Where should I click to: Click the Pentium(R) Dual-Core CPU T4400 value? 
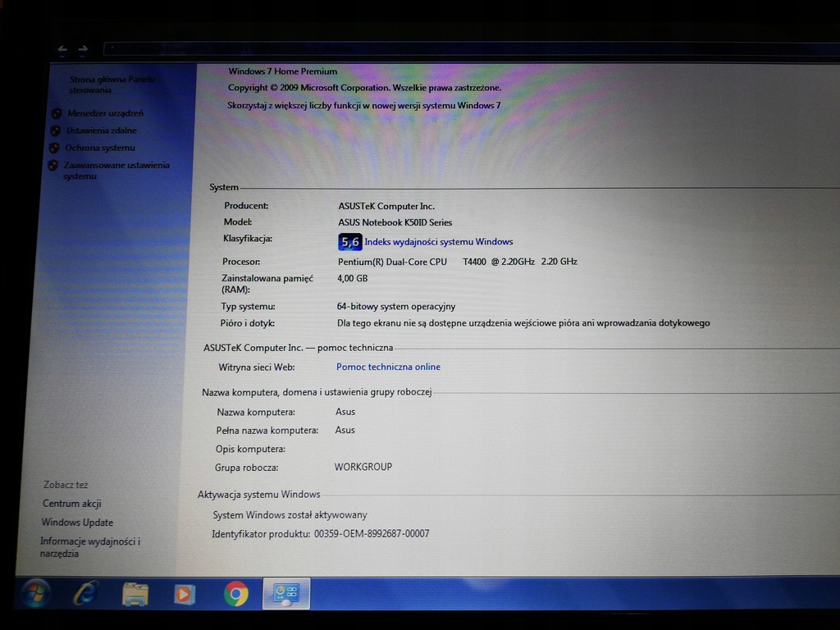458,262
